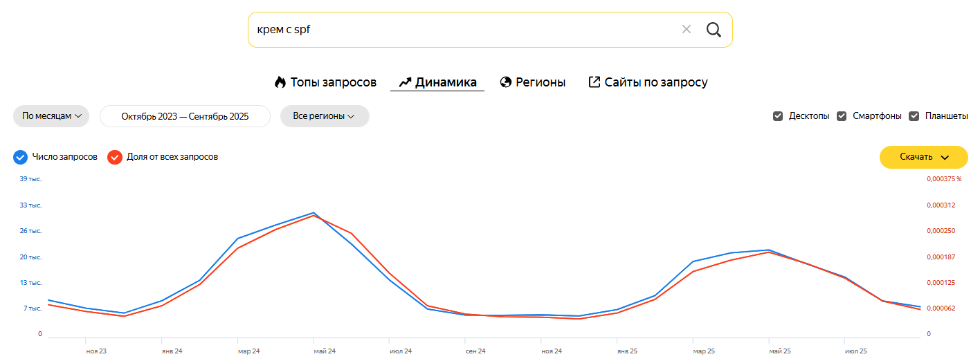Click the globe icon for Регионы

coord(505,82)
